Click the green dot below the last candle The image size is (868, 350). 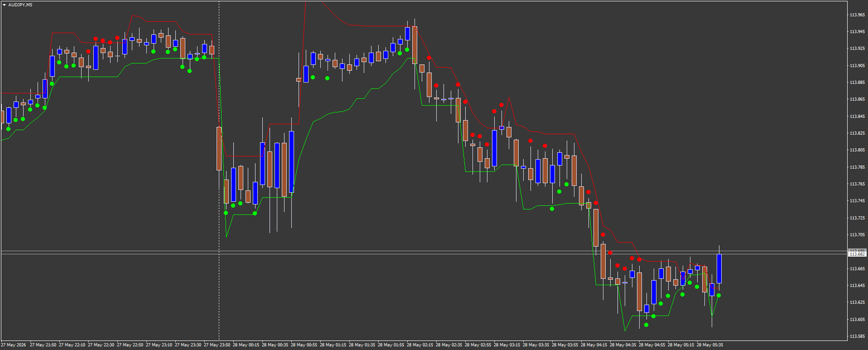pyautogui.click(x=719, y=296)
